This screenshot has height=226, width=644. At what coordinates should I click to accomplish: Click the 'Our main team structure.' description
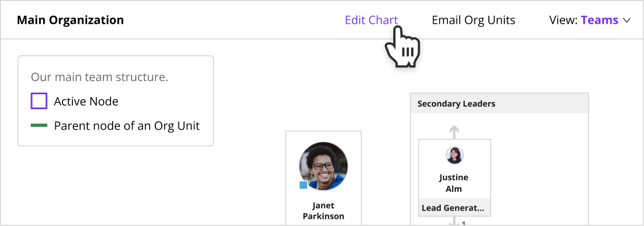(x=99, y=77)
